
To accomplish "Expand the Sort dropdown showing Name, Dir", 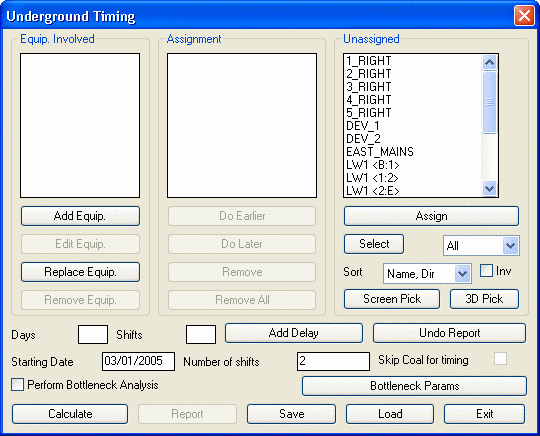I will point(427,274).
